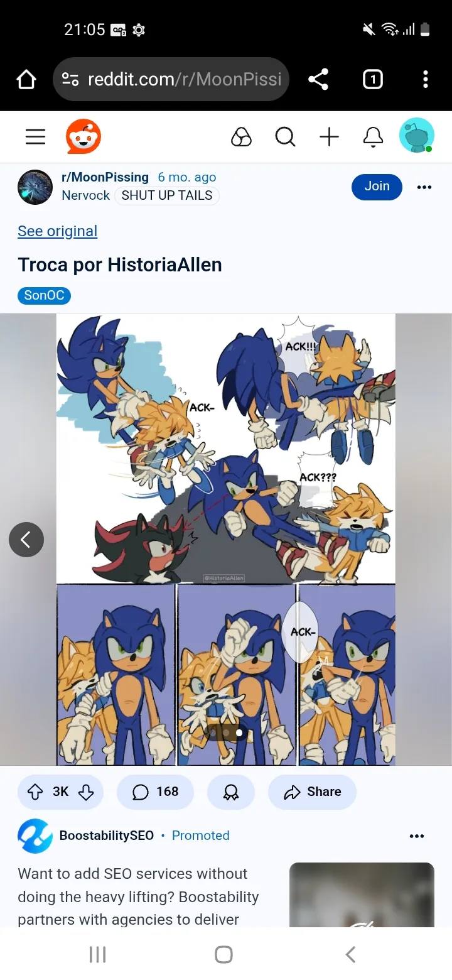Open Reddit search magnifier
The width and height of the screenshot is (452, 980).
(286, 137)
